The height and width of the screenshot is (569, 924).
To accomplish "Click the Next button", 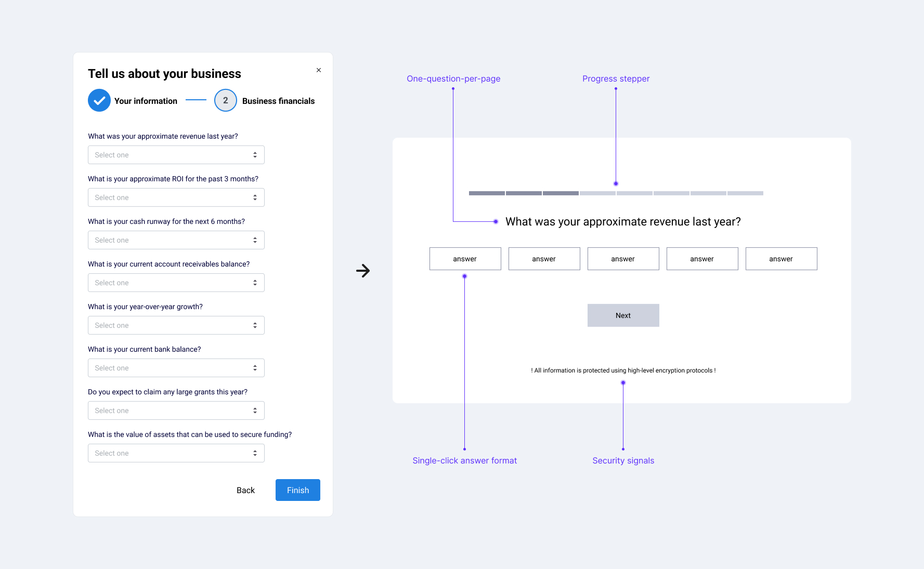I will pos(623,315).
